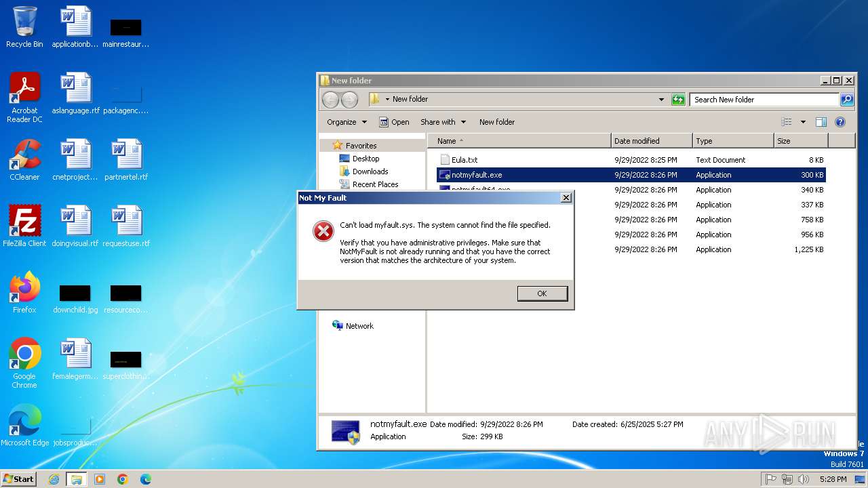
Task: Launch Edge from the taskbar
Action: pos(146,479)
